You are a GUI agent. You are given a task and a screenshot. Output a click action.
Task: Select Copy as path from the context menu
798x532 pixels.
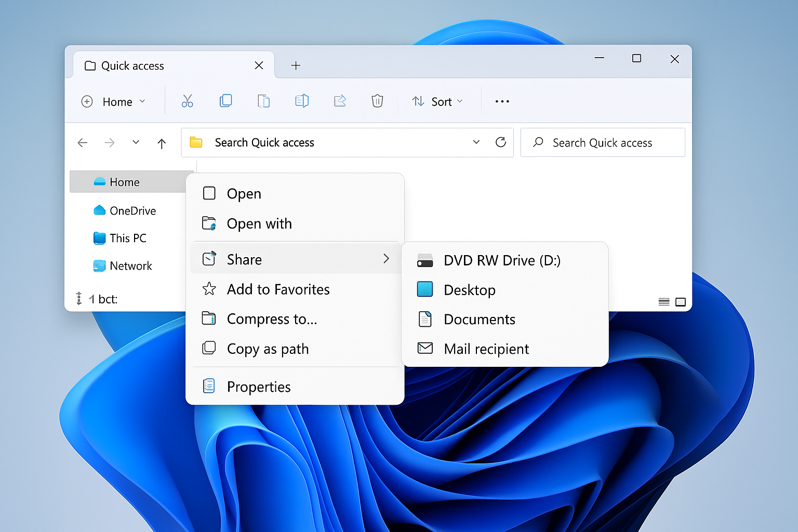[268, 349]
